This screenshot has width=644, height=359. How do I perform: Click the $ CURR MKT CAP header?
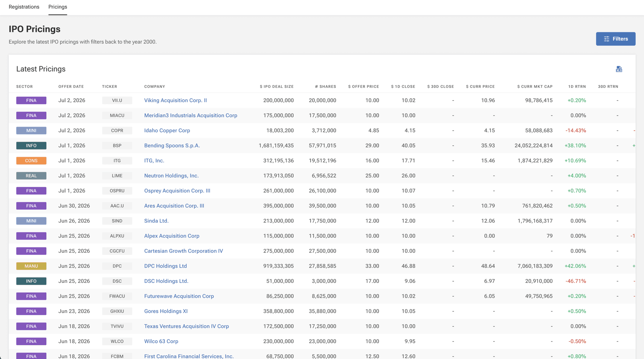(x=535, y=87)
